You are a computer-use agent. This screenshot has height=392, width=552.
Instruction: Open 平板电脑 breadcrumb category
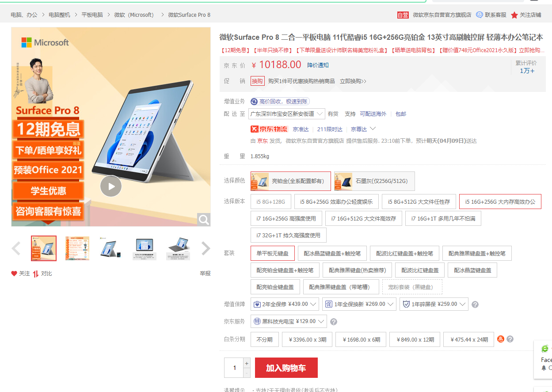pos(92,15)
